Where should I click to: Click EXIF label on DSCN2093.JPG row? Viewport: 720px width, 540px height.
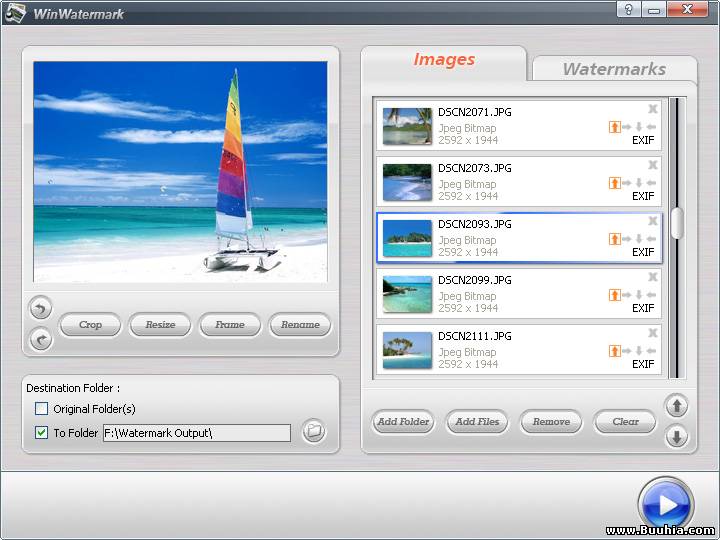643,252
